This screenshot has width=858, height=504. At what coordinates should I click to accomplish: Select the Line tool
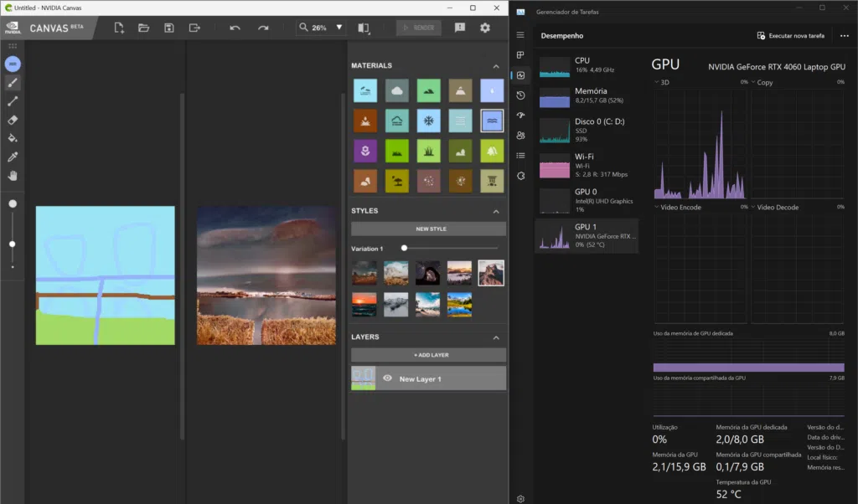(x=12, y=102)
